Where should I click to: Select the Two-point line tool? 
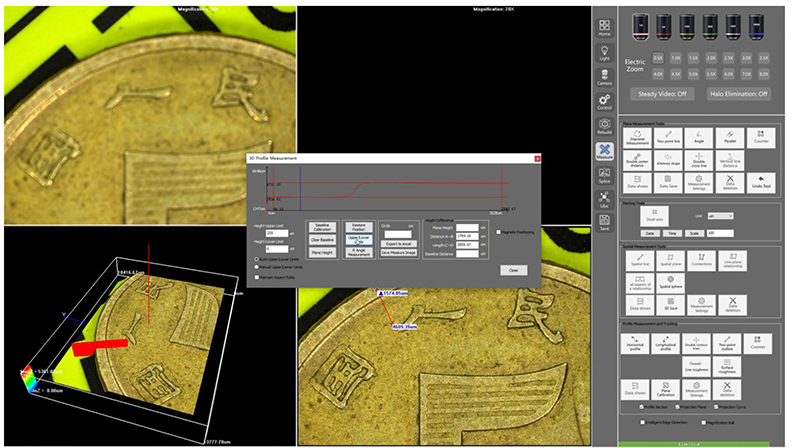pos(668,138)
